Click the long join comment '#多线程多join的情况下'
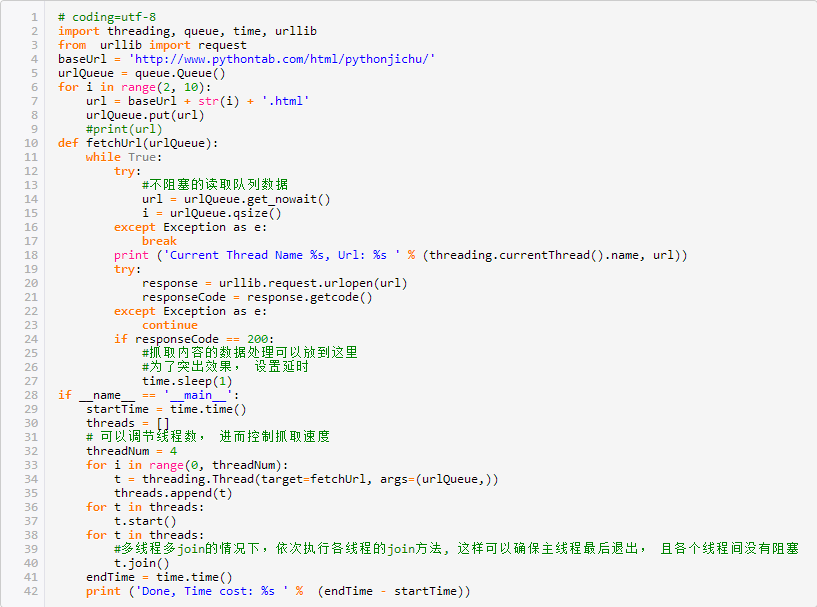817x607 pixels. pos(456,549)
